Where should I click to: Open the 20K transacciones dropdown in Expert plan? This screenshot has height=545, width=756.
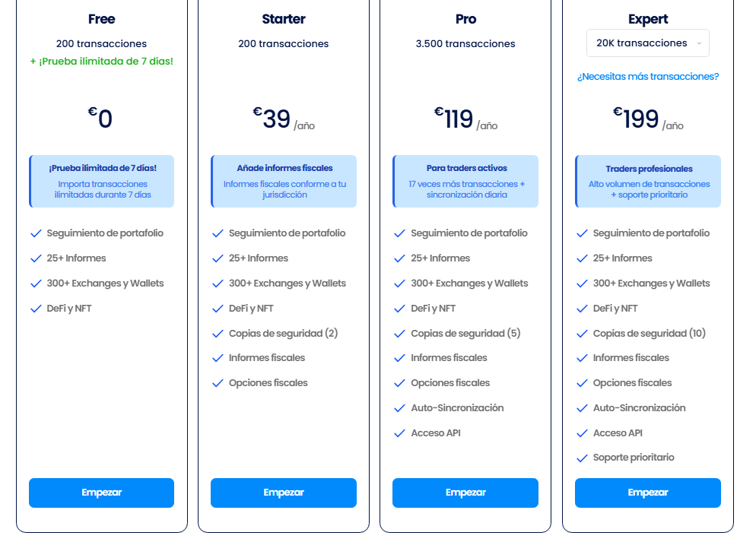(647, 43)
